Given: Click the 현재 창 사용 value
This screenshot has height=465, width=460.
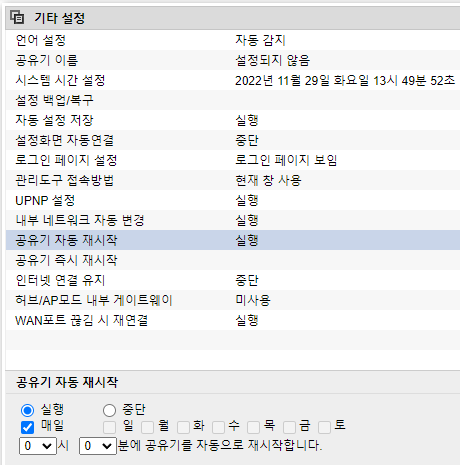Looking at the screenshot, I should (268, 180).
